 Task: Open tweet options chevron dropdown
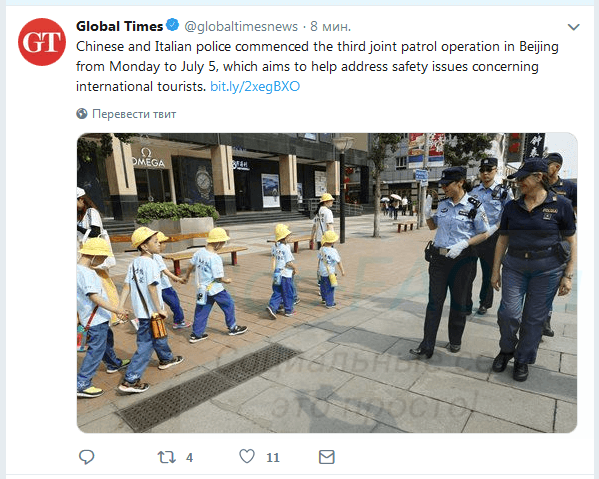click(573, 27)
